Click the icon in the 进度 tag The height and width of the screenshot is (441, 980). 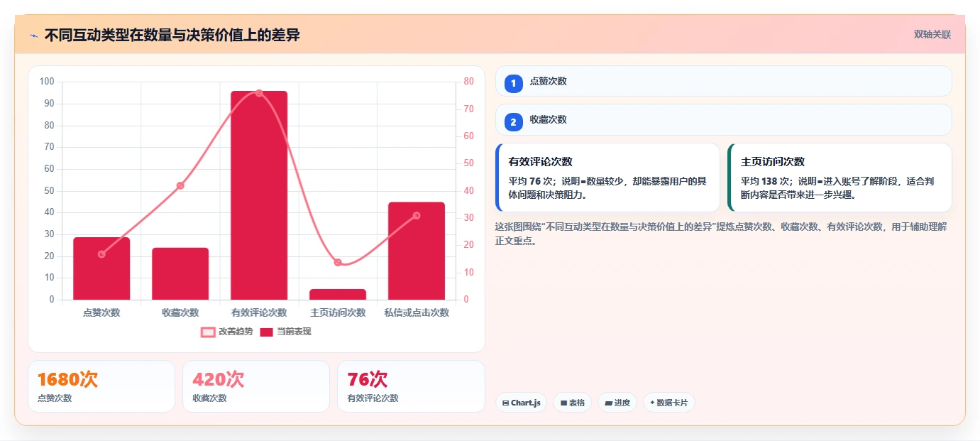point(608,403)
